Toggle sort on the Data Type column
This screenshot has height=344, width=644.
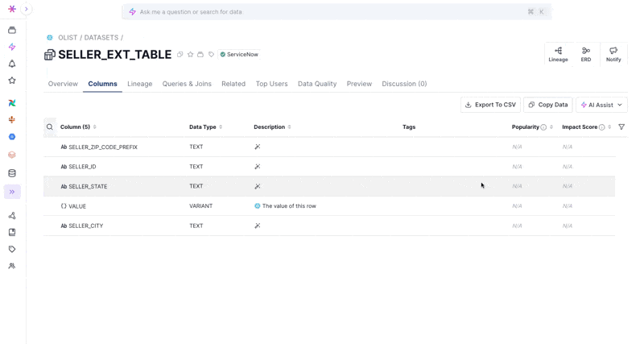(221, 127)
